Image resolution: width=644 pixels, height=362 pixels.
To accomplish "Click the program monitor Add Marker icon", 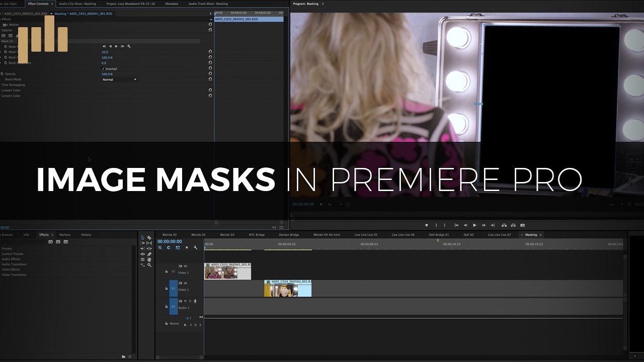I will (x=427, y=225).
